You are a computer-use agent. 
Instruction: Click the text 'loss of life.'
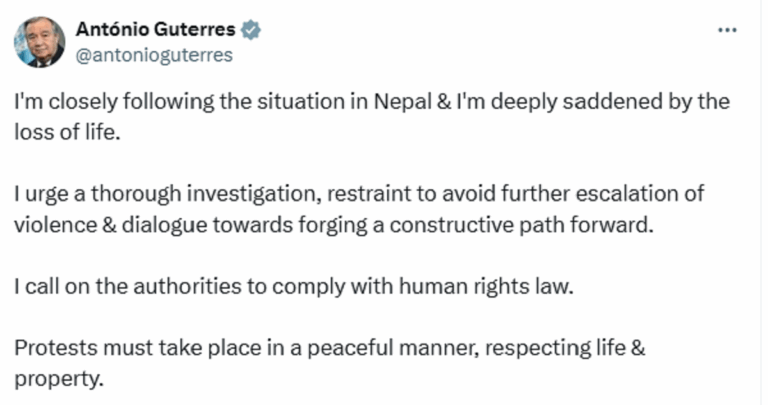(66, 131)
